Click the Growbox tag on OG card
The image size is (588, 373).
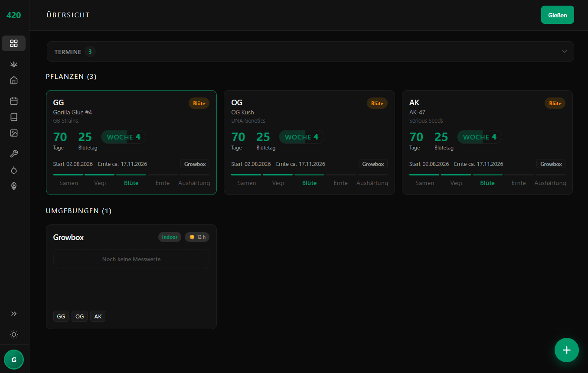373,164
